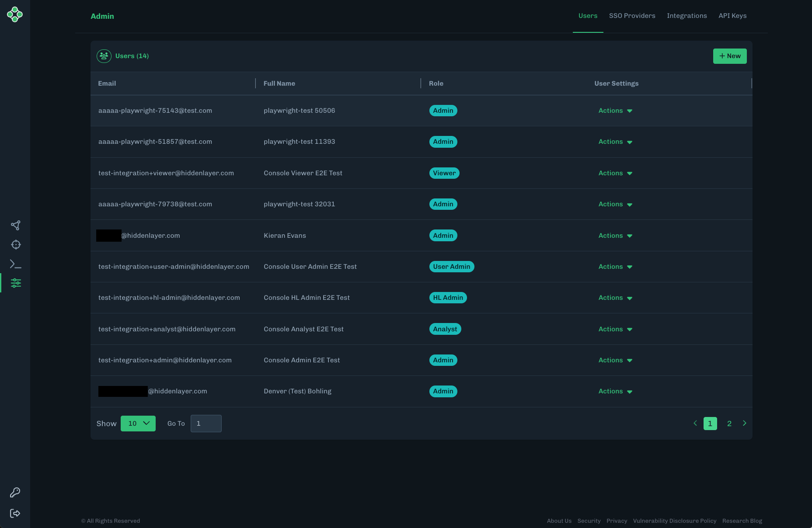This screenshot has width=812, height=528.
Task: Go to previous page arrow
Action: 695,423
